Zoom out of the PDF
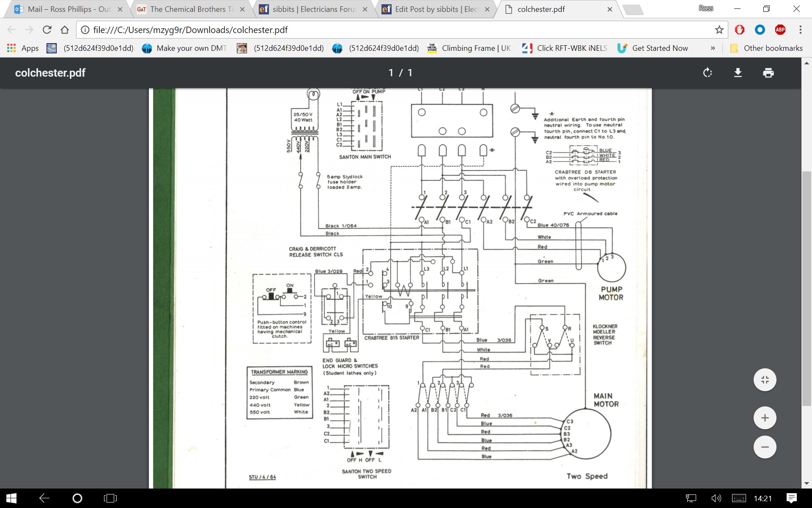812x508 pixels. coord(765,447)
